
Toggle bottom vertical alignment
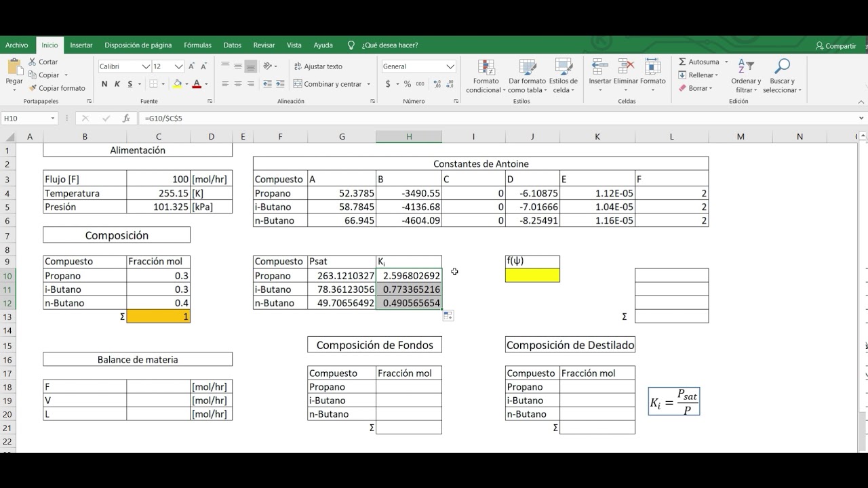(x=251, y=66)
